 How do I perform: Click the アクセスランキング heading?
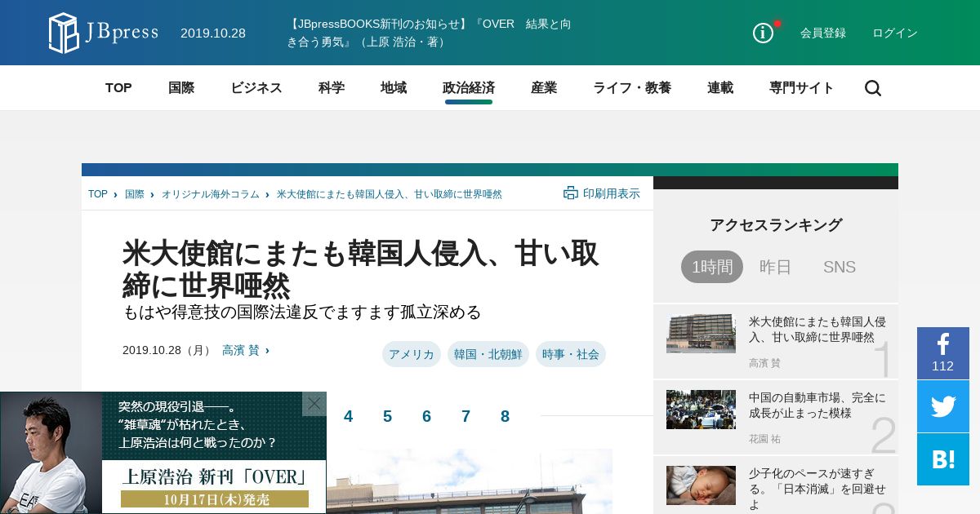tap(776, 225)
